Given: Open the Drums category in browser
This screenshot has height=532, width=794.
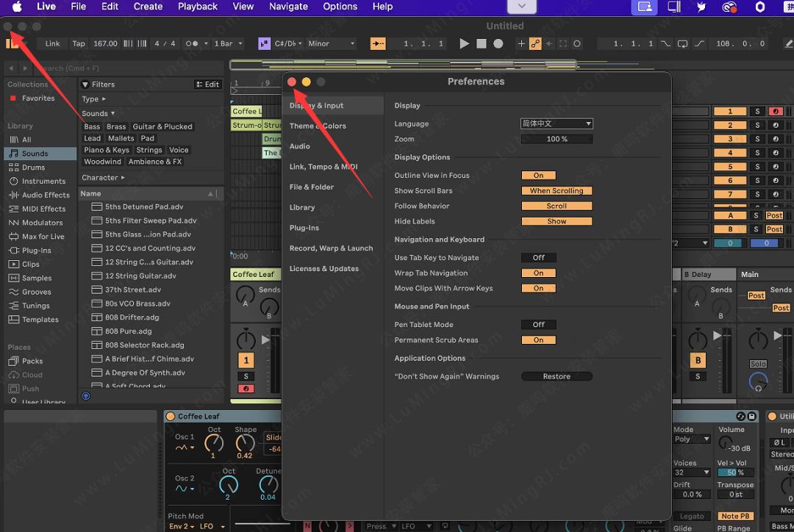Looking at the screenshot, I should coord(33,168).
